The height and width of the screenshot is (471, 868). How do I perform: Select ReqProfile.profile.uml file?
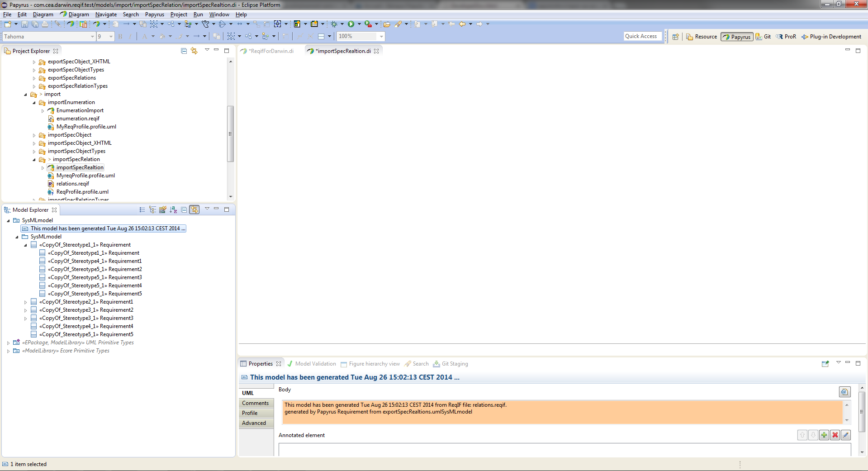[78, 192]
